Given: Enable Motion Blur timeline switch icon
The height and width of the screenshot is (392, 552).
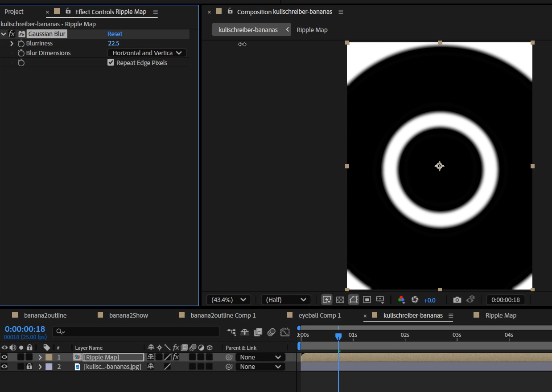Looking at the screenshot, I should click(x=271, y=332).
